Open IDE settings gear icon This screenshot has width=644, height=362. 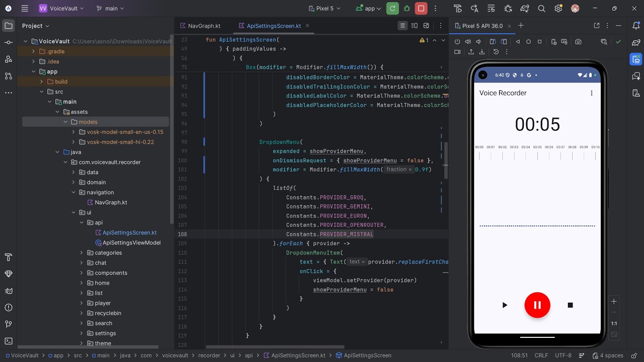pos(558,9)
